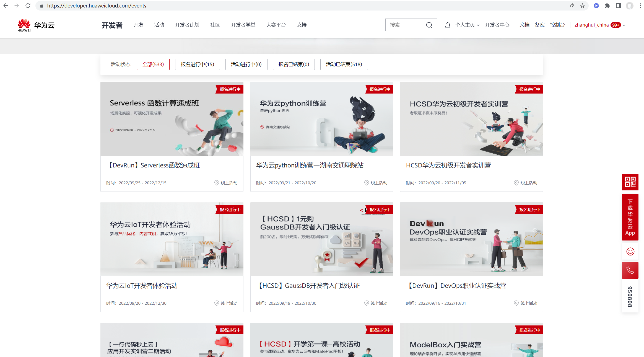The image size is (644, 357).
Task: Open the 华为云python训练营 event card thumbnail
Action: 321,119
